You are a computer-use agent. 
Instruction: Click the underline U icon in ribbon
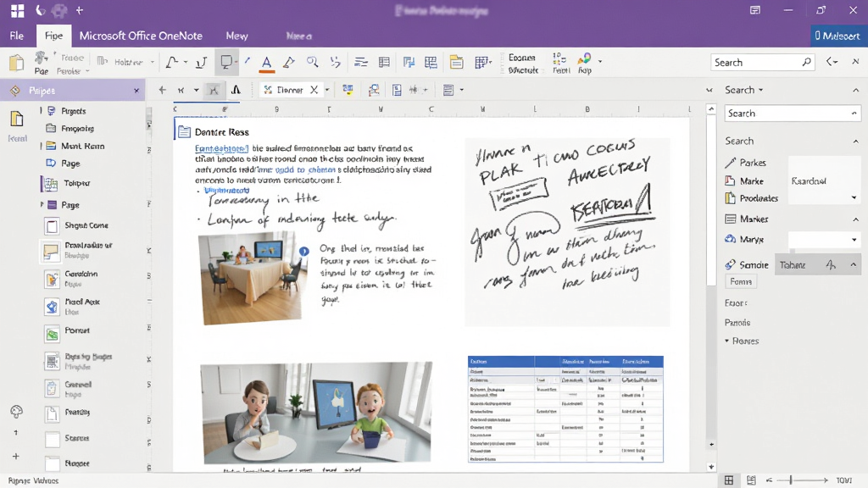[x=201, y=62]
